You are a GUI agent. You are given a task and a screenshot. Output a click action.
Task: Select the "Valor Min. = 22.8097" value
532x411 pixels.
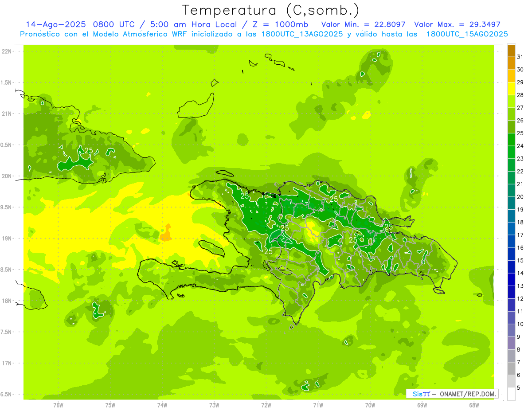(x=364, y=24)
